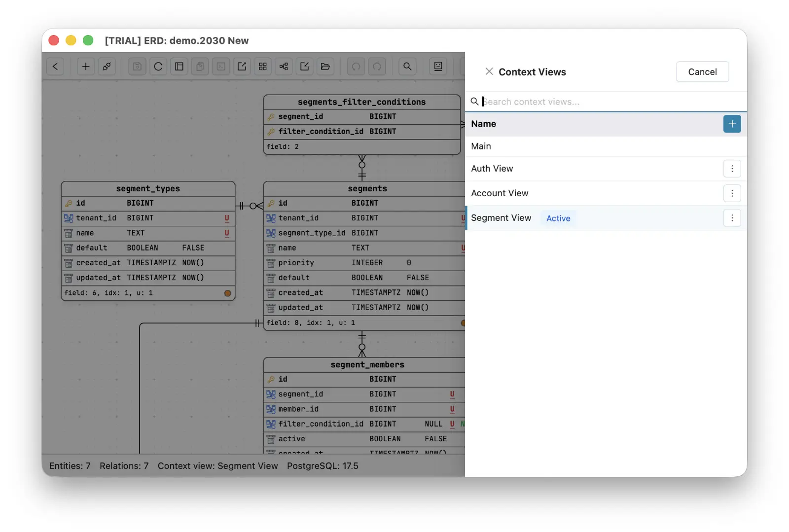Click the export arrow box icon
789x532 pixels.
pos(242,67)
